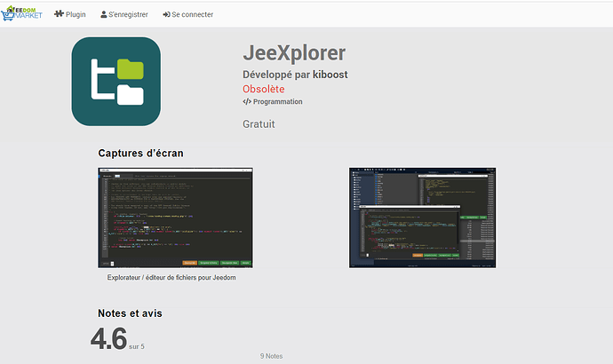Click the JeeXplorer title text

(294, 52)
